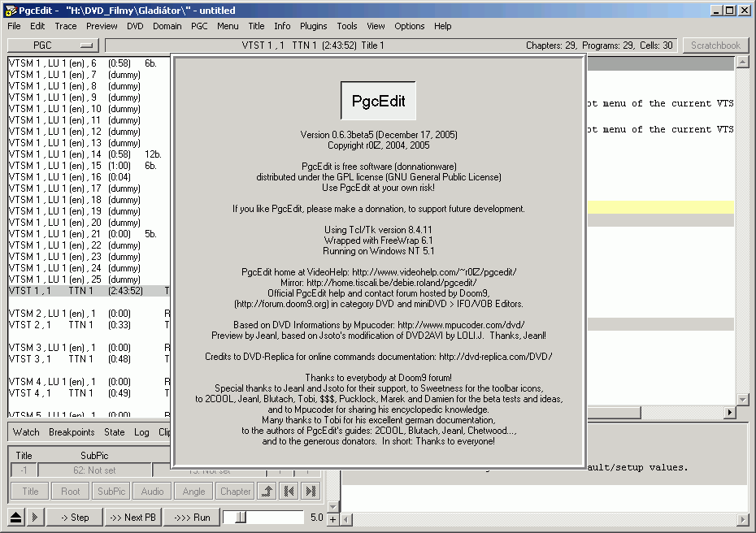This screenshot has height=533, width=756.
Task: Click the Scratchbook button
Action: (715, 45)
